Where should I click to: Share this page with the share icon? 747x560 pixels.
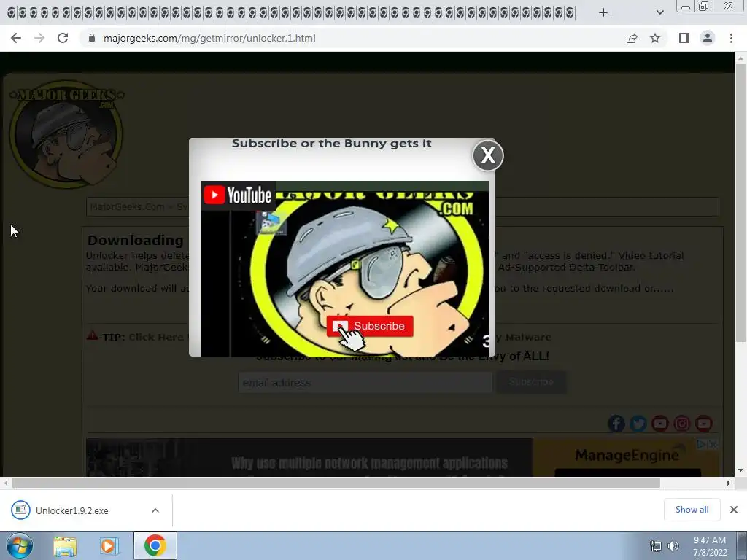tap(632, 38)
